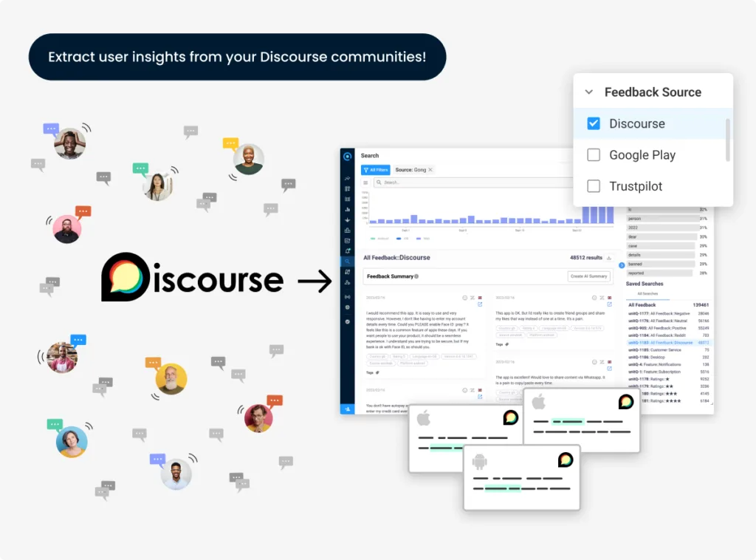Viewport: 756px width, 560px height.
Task: Click the Search input field
Action: tap(472, 182)
